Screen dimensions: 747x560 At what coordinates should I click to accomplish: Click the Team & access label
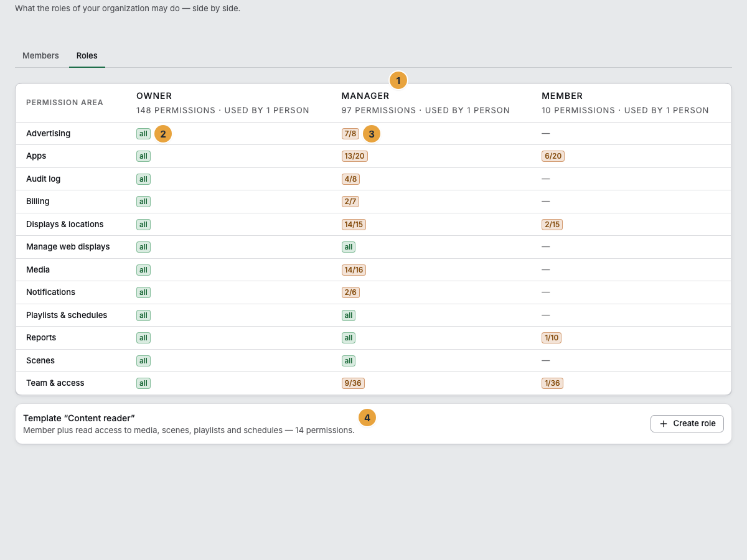pyautogui.click(x=55, y=383)
